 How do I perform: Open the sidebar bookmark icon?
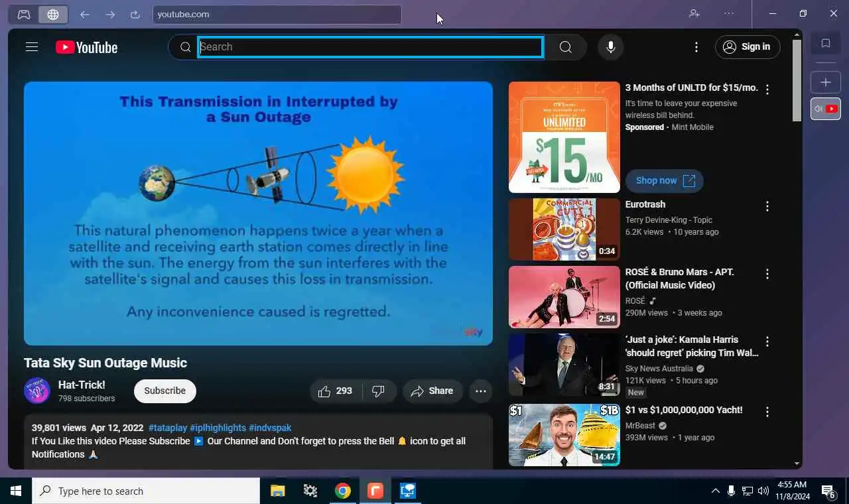pyautogui.click(x=826, y=44)
